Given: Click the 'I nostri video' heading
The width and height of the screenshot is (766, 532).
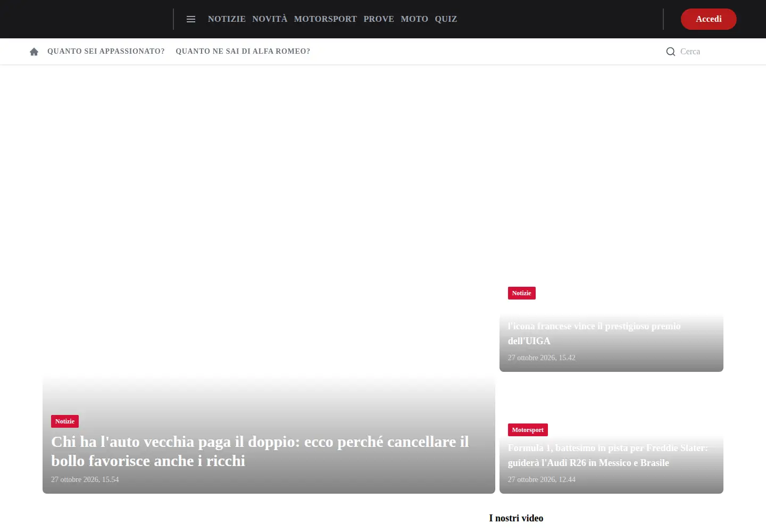Looking at the screenshot, I should (x=516, y=518).
